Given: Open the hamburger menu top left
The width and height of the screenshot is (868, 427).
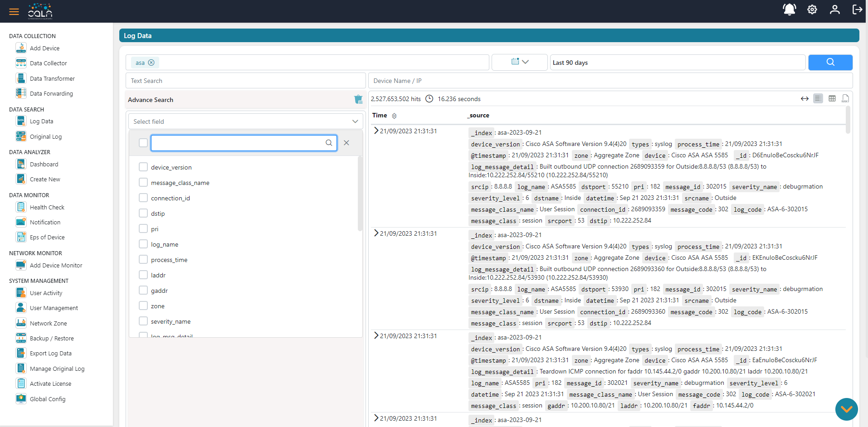Looking at the screenshot, I should (14, 11).
